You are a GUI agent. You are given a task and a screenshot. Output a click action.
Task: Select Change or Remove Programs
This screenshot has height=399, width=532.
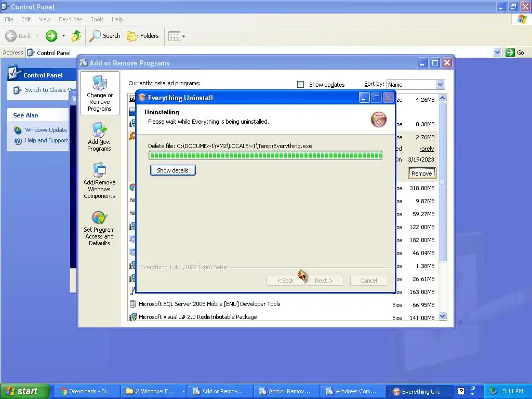tap(99, 94)
